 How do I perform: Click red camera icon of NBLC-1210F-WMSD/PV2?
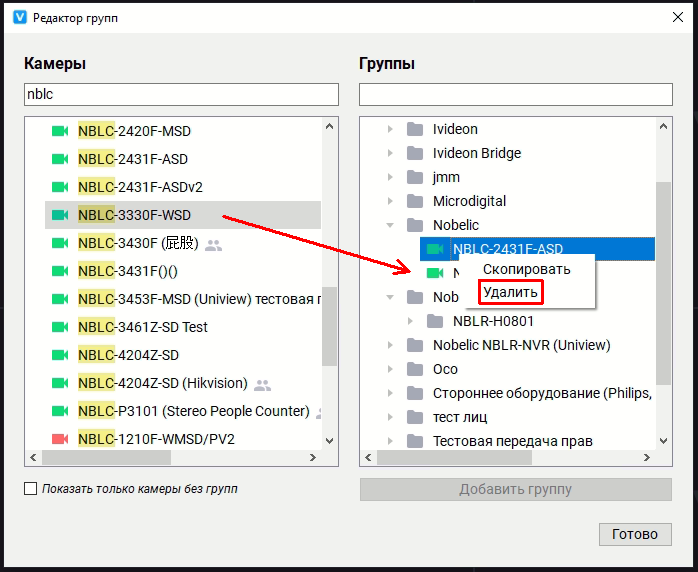pos(60,439)
